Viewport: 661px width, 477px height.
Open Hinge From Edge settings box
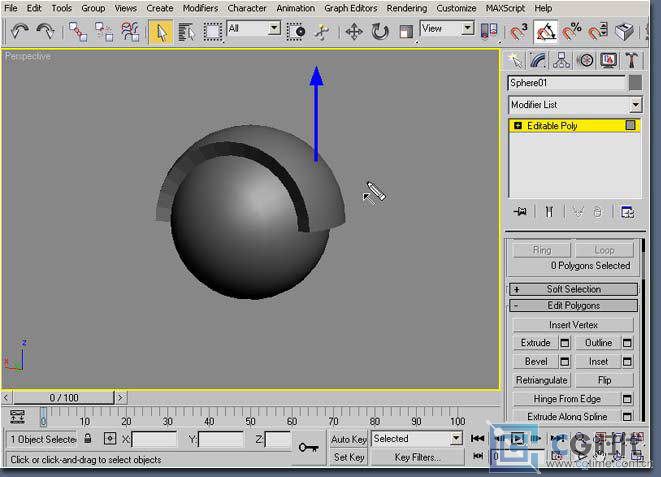(x=627, y=399)
